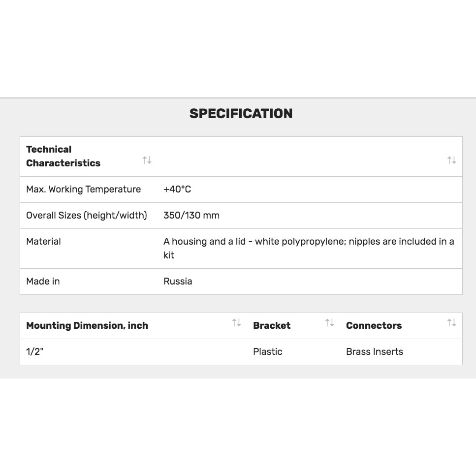Image resolution: width=476 pixels, height=476 pixels.
Task: Click the 350/130 mm value
Action: [191, 216]
